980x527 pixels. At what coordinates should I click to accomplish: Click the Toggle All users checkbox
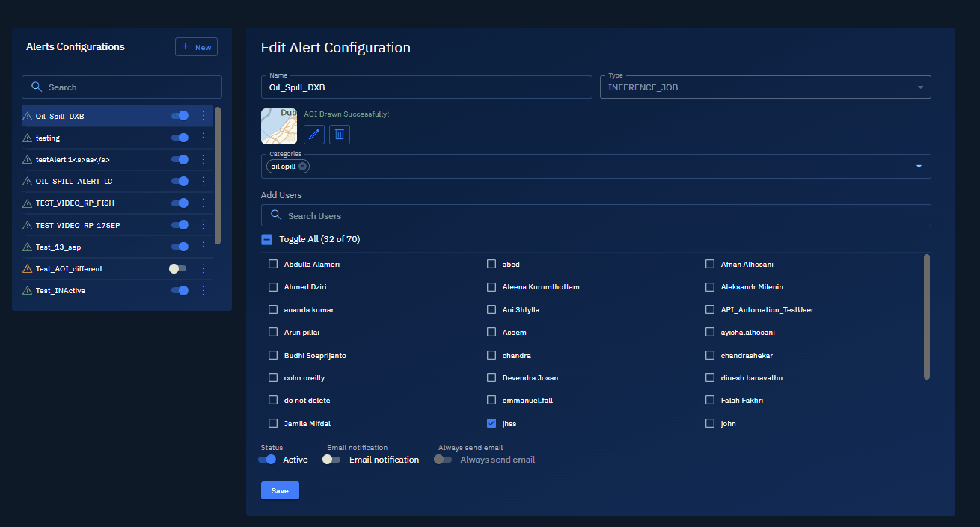pos(267,239)
